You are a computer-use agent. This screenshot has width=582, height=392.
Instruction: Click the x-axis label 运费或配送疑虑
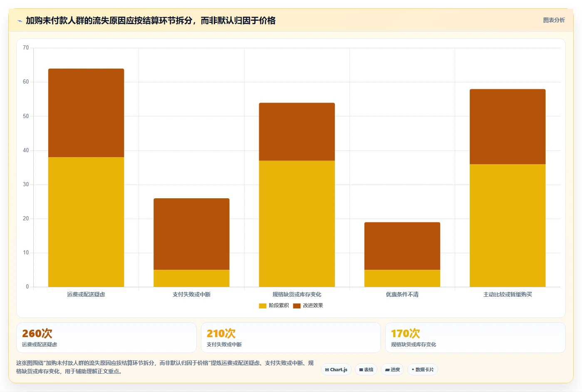86,294
